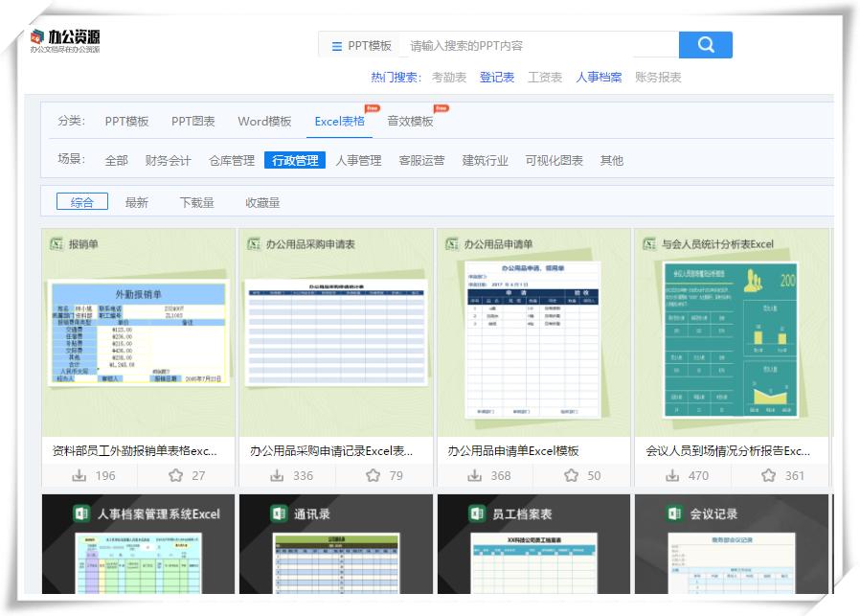Click the search magnifier icon
The height and width of the screenshot is (616, 860).
coord(705,44)
